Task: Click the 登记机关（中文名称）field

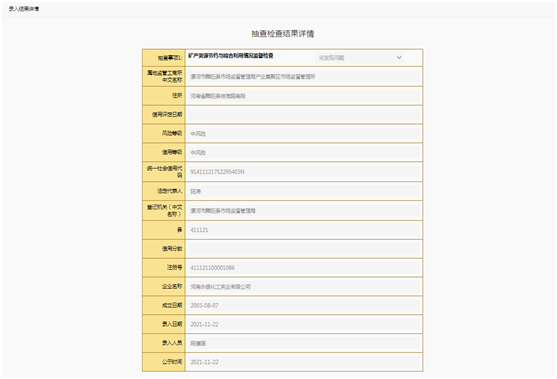Action: pos(304,211)
